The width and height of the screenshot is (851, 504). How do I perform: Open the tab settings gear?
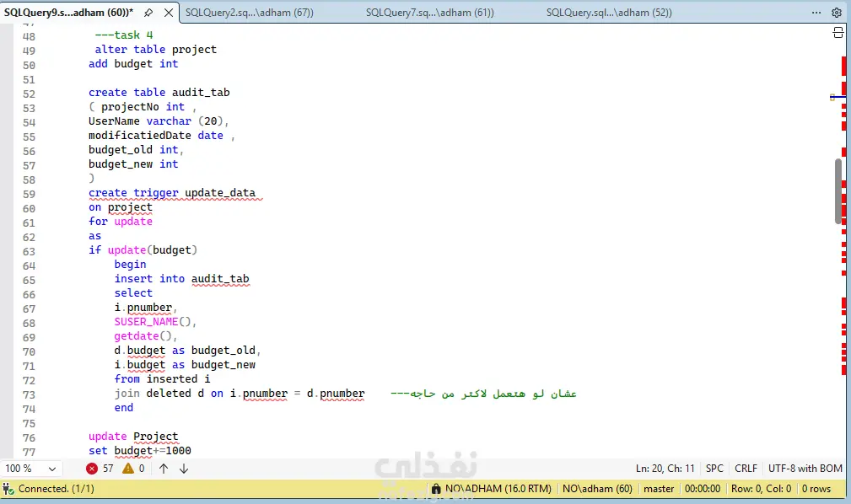pyautogui.click(x=837, y=13)
